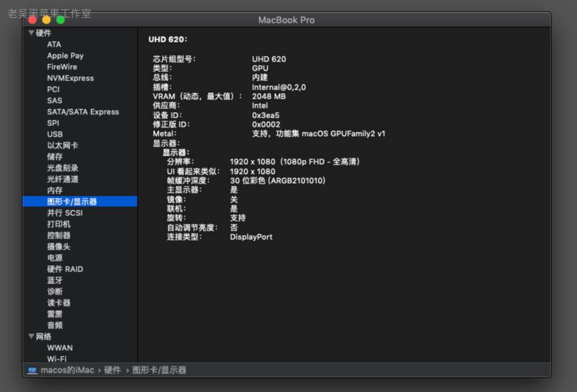Viewport: 577px width, 392px height.
Task: Open the FireWire hardware entry
Action: [62, 67]
